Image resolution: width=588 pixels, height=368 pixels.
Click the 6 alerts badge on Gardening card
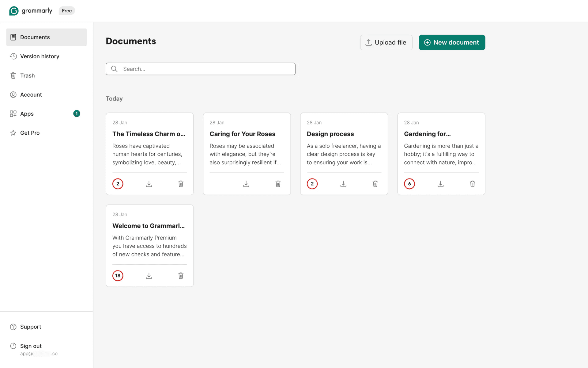point(409,184)
